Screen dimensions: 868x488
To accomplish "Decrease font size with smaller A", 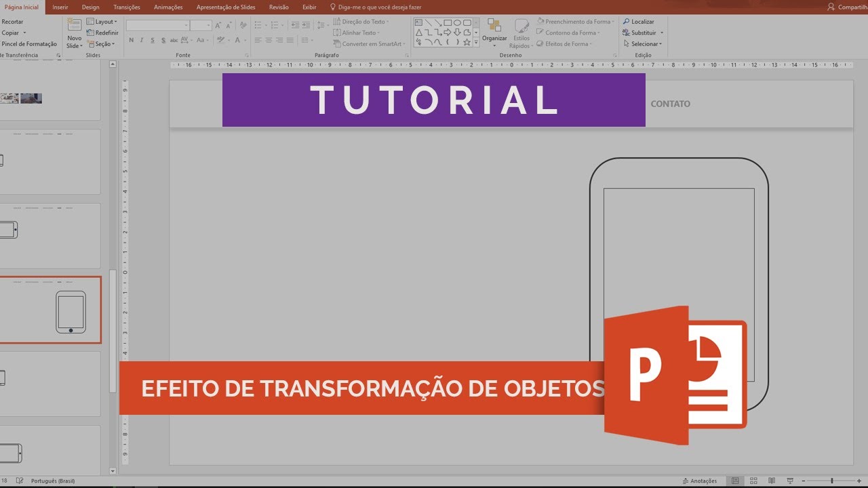I will tap(229, 25).
